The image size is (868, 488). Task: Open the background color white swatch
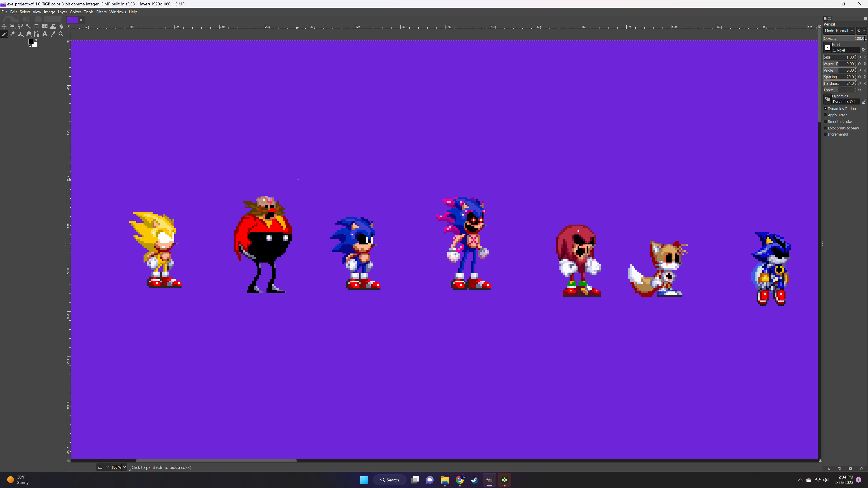click(x=35, y=45)
